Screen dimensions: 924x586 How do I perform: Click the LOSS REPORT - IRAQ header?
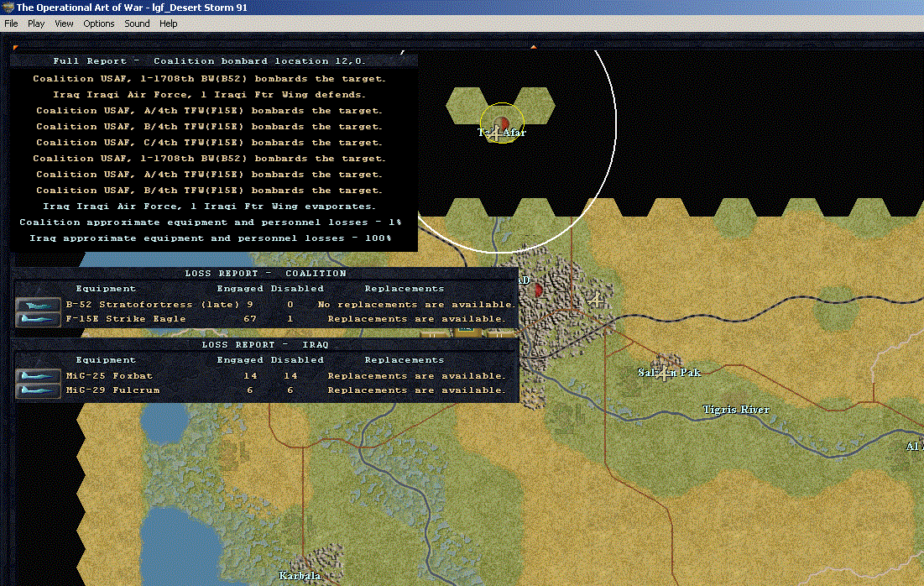pyautogui.click(x=265, y=345)
